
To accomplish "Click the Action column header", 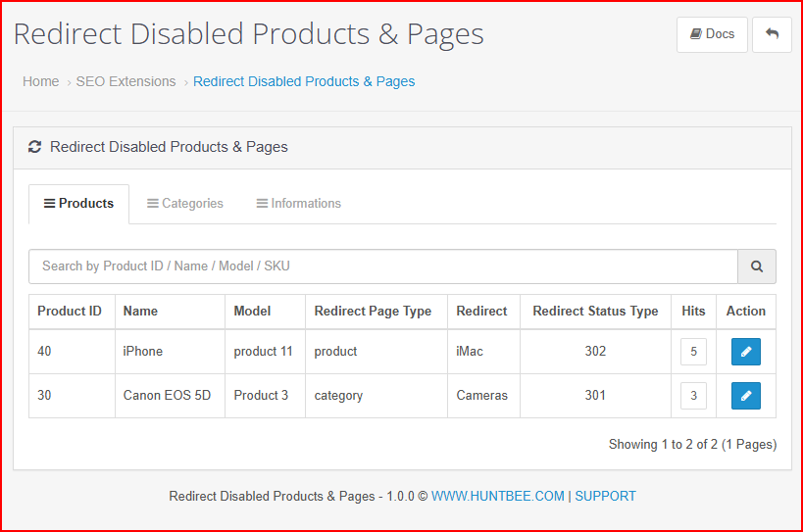I will point(745,311).
